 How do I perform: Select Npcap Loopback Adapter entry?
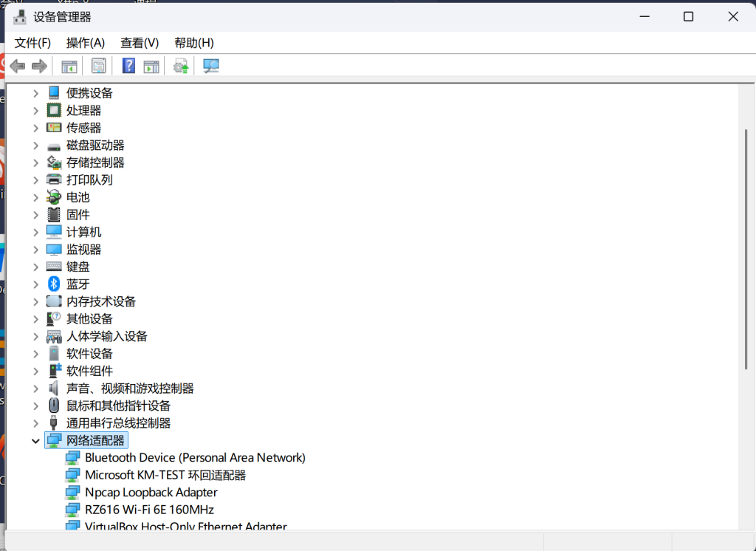151,493
